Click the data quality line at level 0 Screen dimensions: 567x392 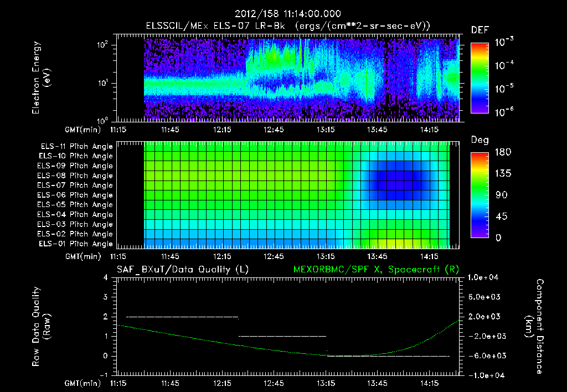coord(388,356)
